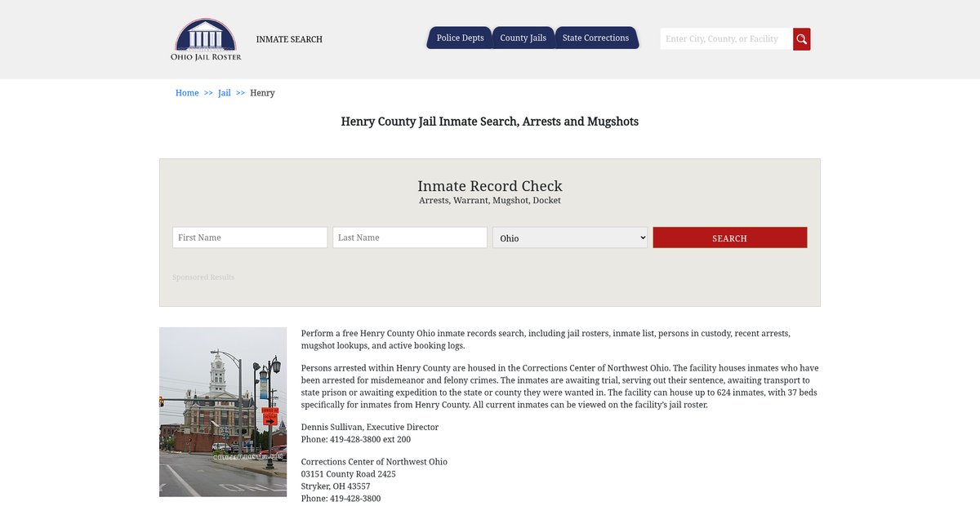Click the phone 419-428-3800 ext 200
The width and height of the screenshot is (980, 506).
coord(356,440)
